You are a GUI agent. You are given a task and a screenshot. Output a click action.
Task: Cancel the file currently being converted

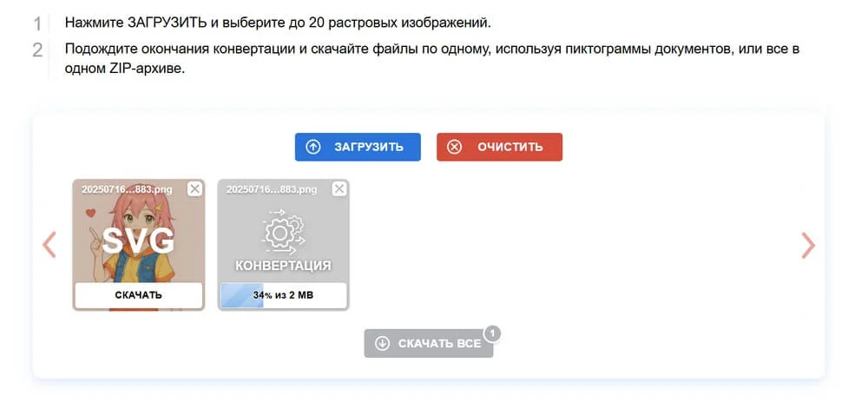pyautogui.click(x=339, y=188)
